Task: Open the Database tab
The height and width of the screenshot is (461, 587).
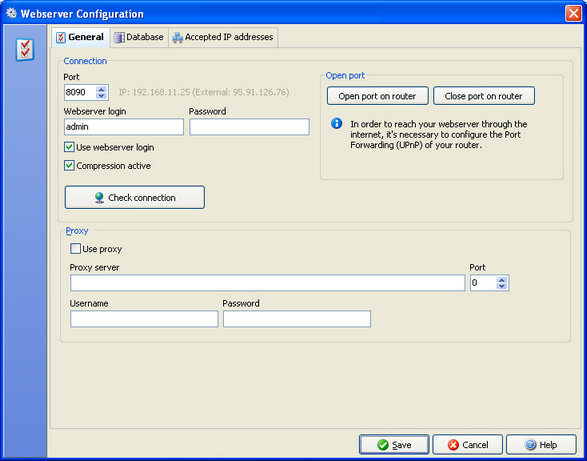Action: click(x=139, y=37)
